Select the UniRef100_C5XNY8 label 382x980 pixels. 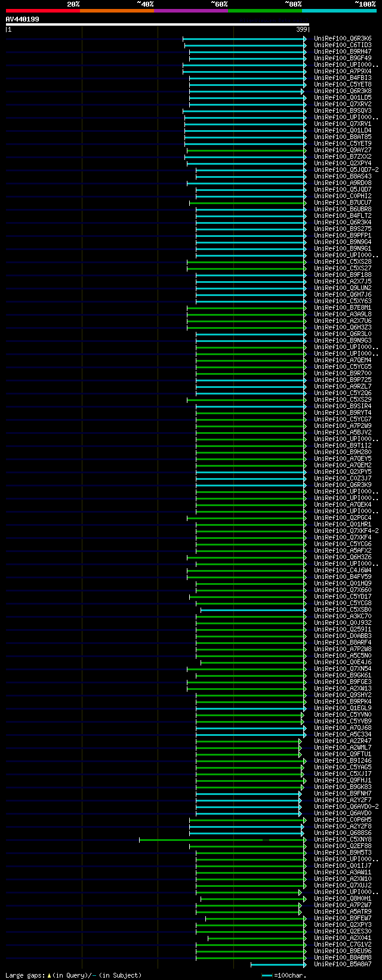(343, 839)
